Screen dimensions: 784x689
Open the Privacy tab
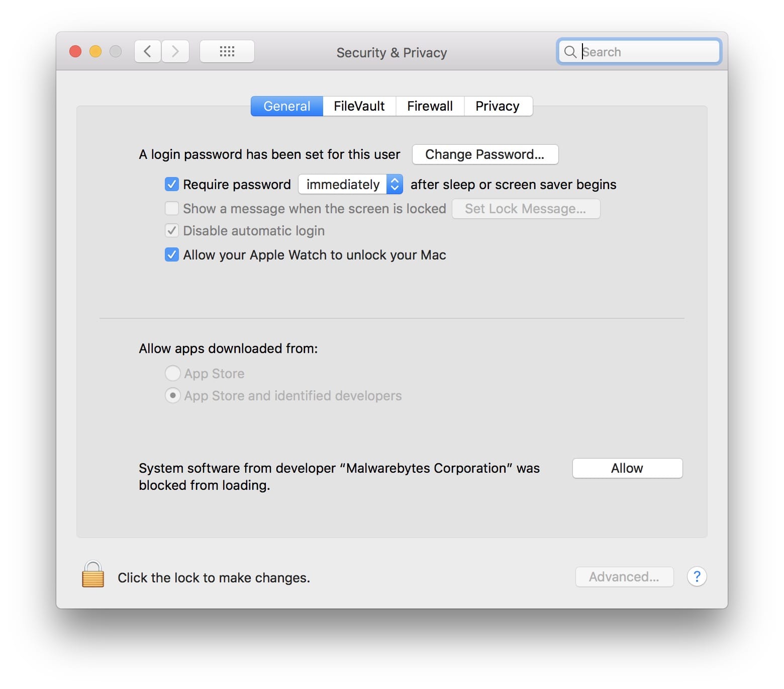click(498, 106)
